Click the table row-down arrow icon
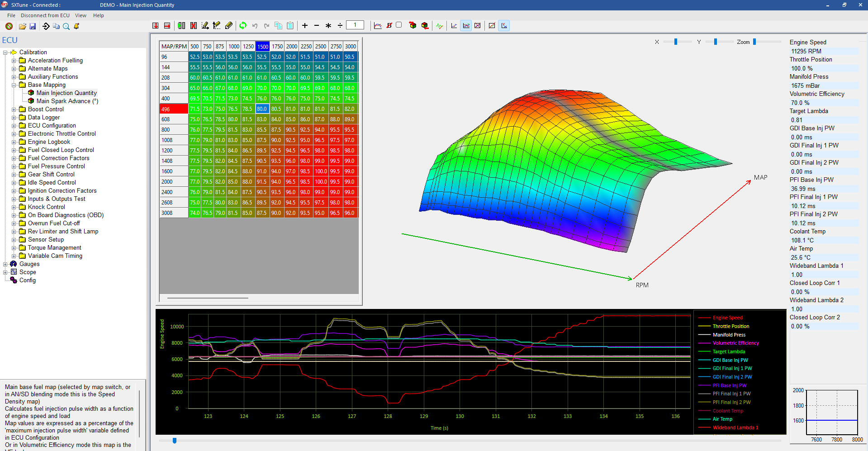 155,26
